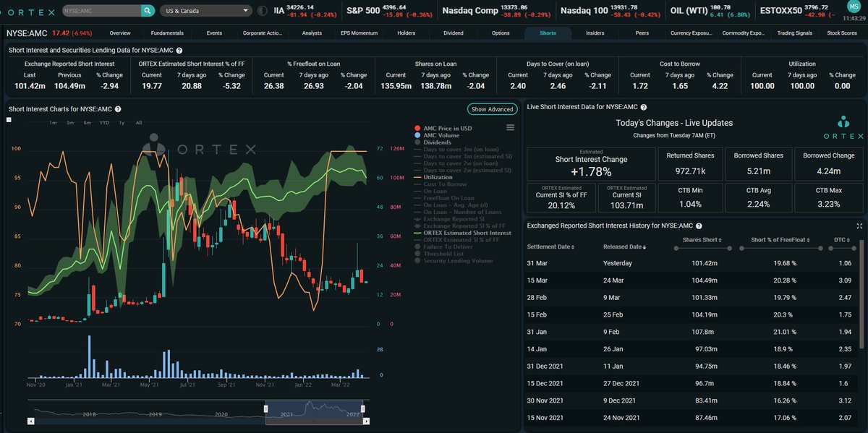
Task: Toggle ORTEX Estimated Short Interest legend series
Action: 462,233
